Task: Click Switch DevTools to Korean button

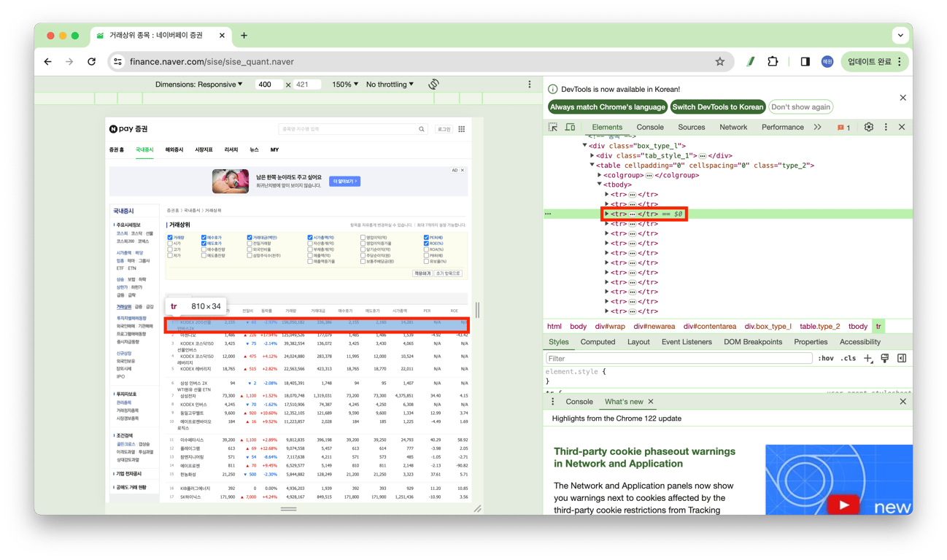Action: (x=718, y=107)
